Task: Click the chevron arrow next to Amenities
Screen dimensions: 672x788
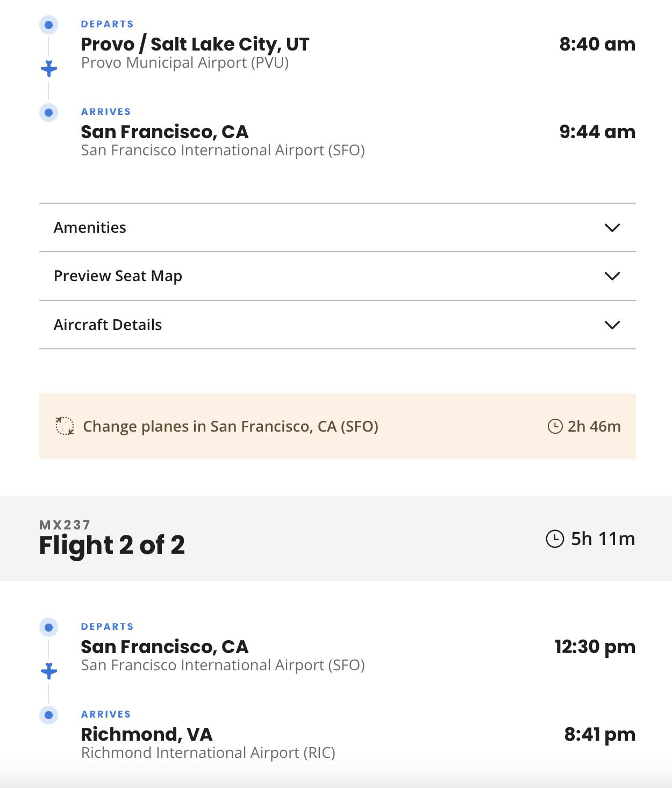Action: coord(612,227)
